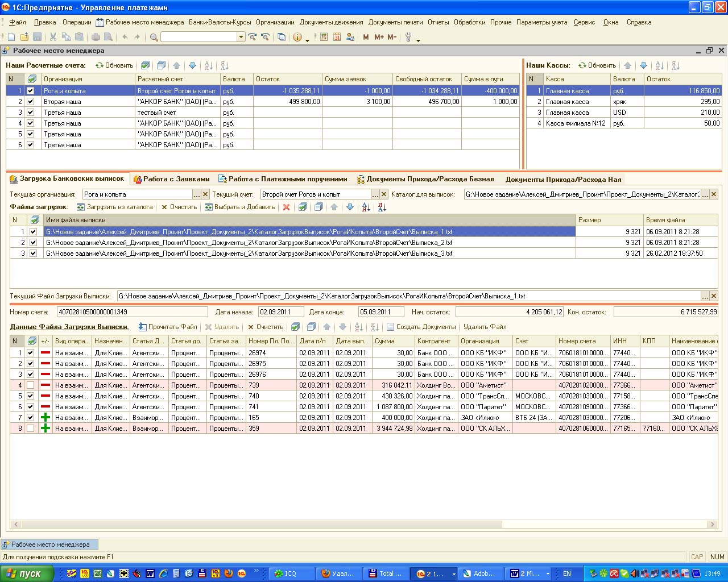This screenshot has width=728, height=582.
Task: Toggle checkbox for Выписка_3.txt file row
Action: [33, 253]
